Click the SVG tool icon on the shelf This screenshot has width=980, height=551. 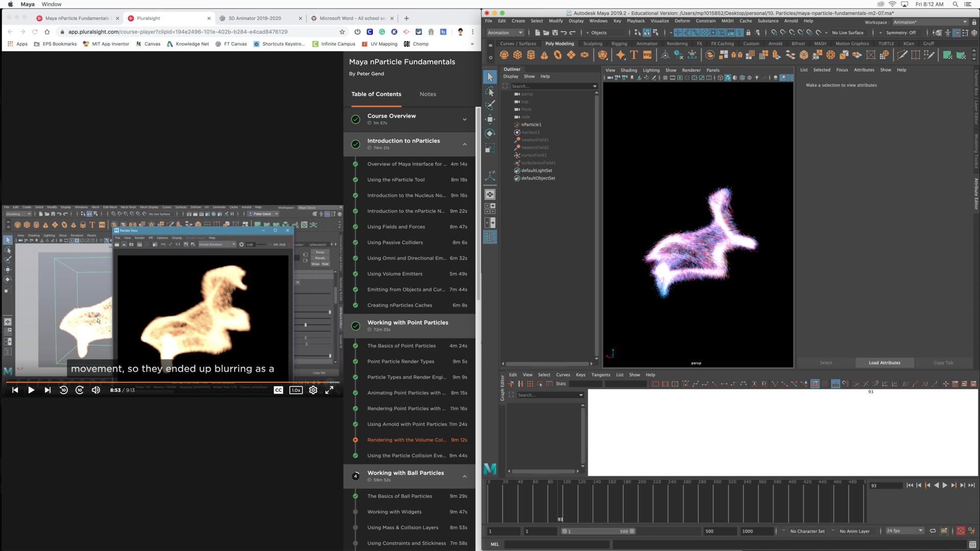point(647,55)
